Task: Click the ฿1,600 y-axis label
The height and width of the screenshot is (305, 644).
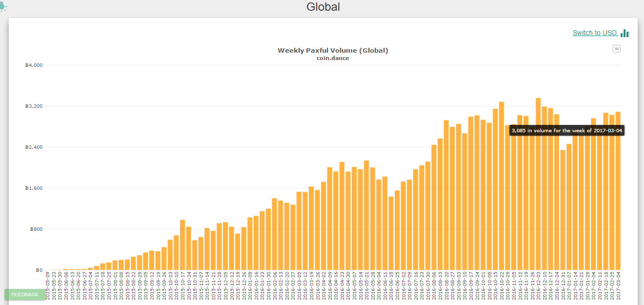Action: coord(34,188)
